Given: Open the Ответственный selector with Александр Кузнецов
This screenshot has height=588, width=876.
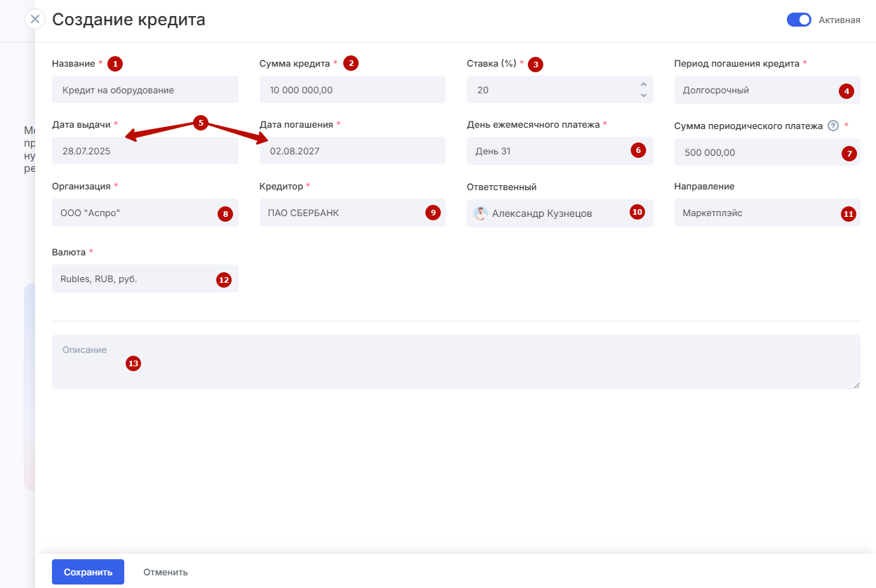Looking at the screenshot, I should tap(560, 213).
